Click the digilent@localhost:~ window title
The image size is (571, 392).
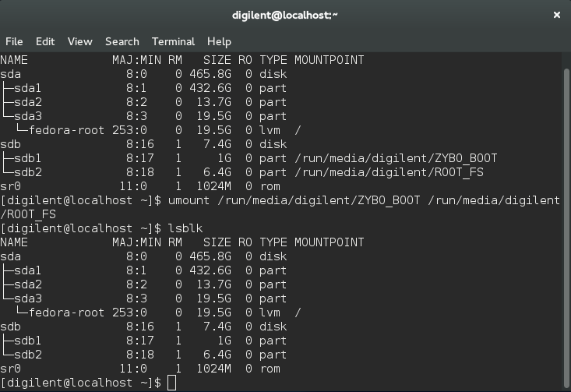[x=285, y=15]
